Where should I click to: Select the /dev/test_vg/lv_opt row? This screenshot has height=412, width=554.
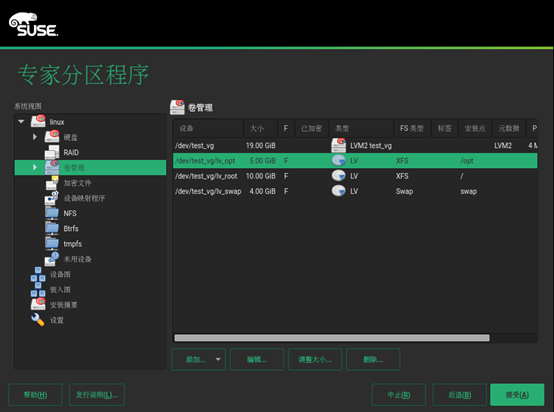(x=355, y=160)
